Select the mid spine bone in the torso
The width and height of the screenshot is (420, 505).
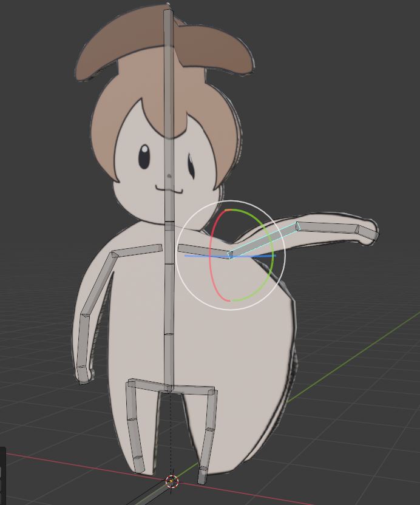[x=169, y=299]
